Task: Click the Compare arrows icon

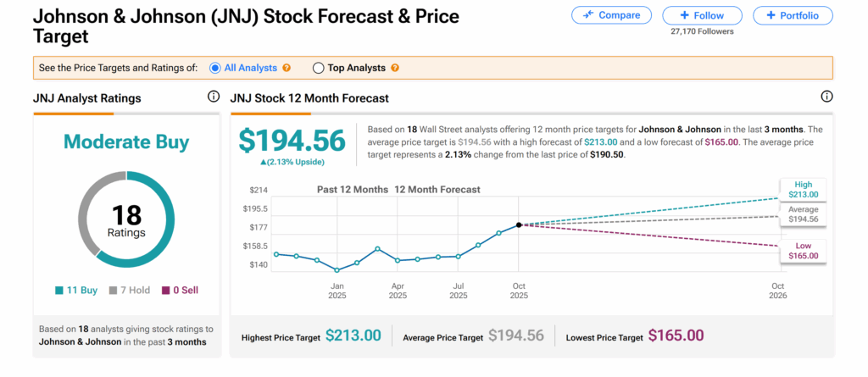Action: (589, 15)
